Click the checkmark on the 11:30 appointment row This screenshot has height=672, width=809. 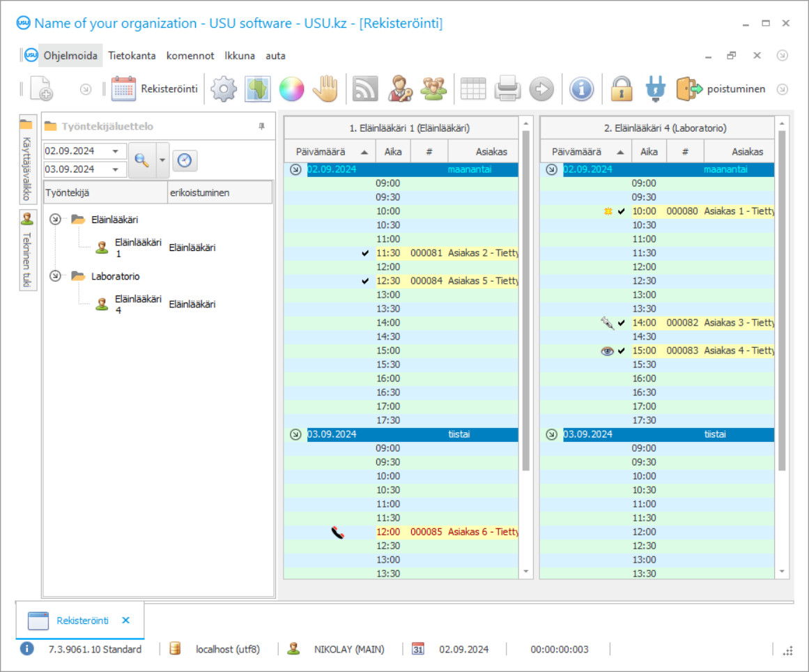365,253
